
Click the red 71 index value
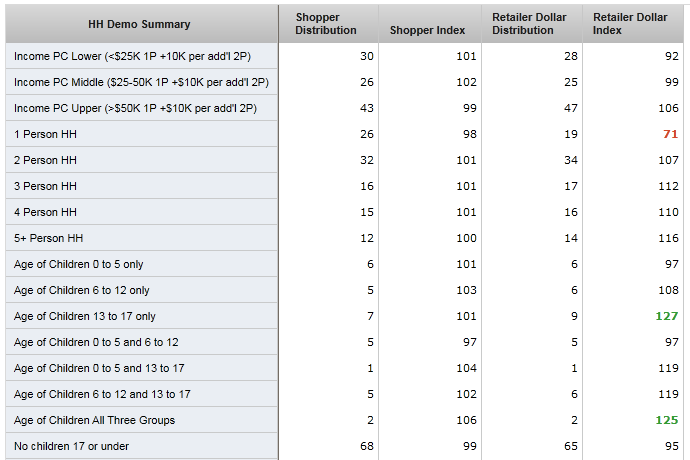668,134
